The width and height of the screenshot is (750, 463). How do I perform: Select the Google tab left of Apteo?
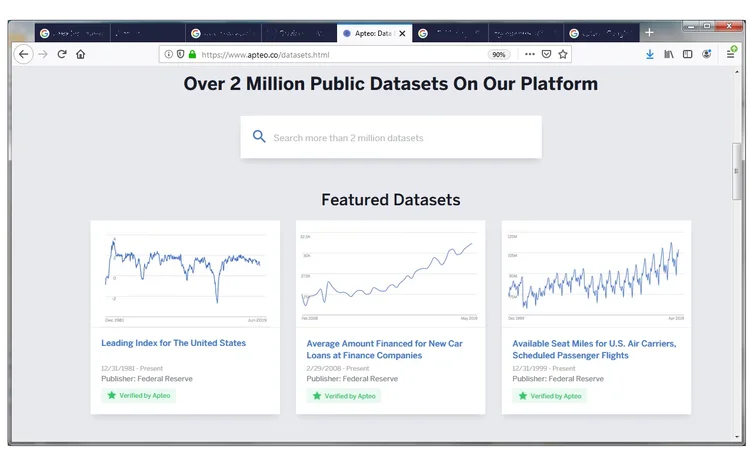coord(223,33)
